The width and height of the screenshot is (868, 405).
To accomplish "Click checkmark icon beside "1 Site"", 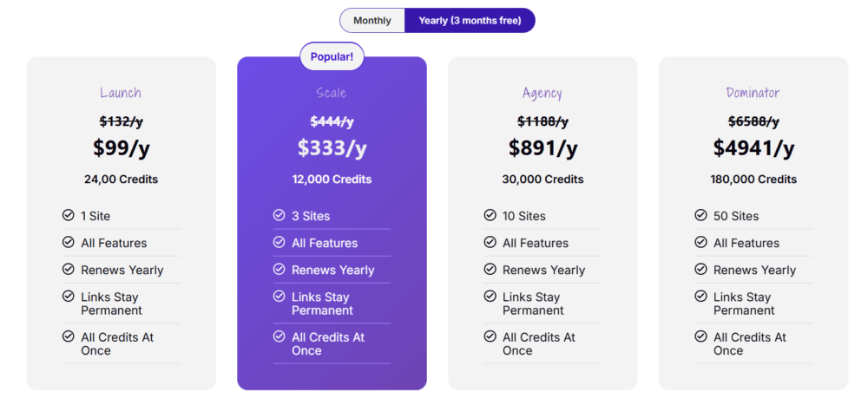I will click(69, 215).
